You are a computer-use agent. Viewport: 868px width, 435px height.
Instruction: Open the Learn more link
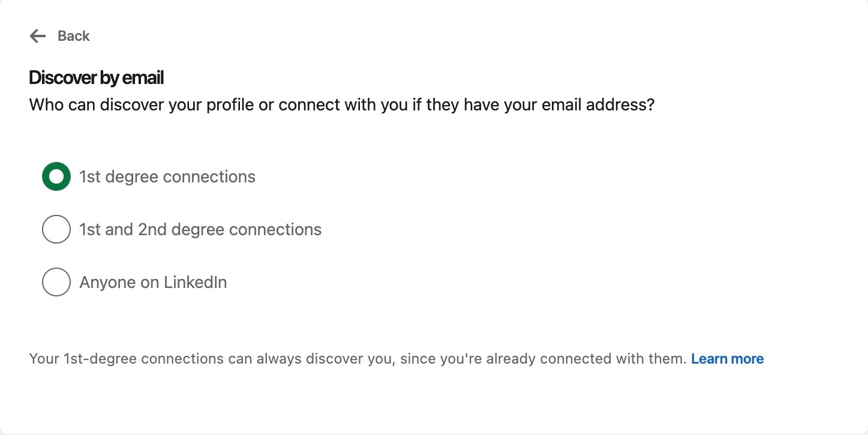point(727,359)
